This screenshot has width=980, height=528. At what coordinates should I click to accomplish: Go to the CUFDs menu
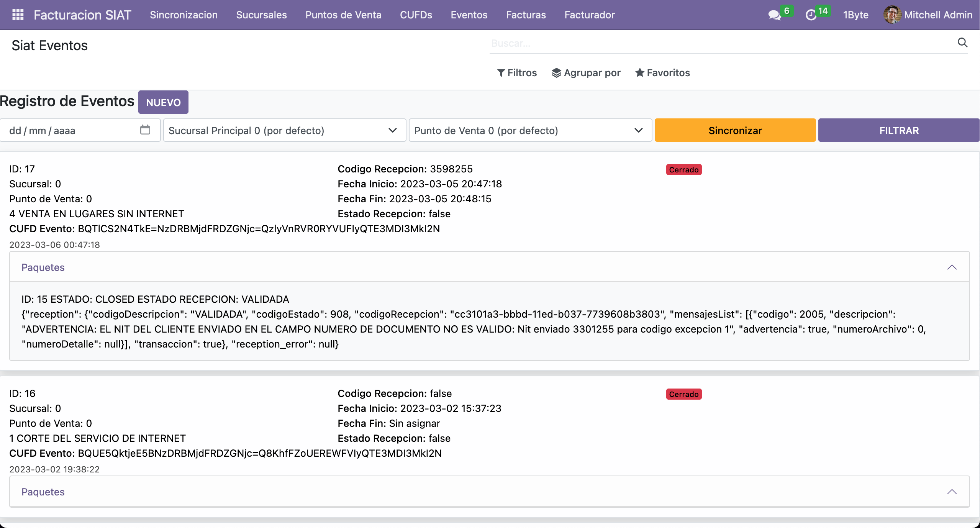[416, 15]
